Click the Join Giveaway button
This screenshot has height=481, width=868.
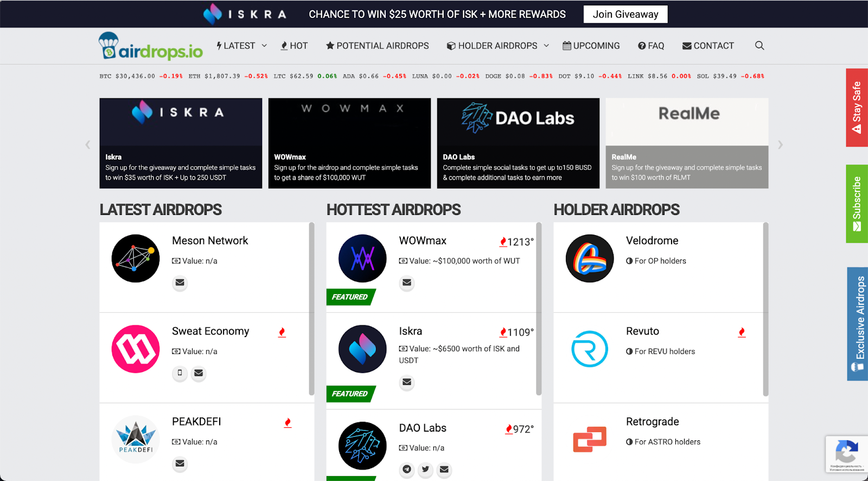[x=626, y=14]
